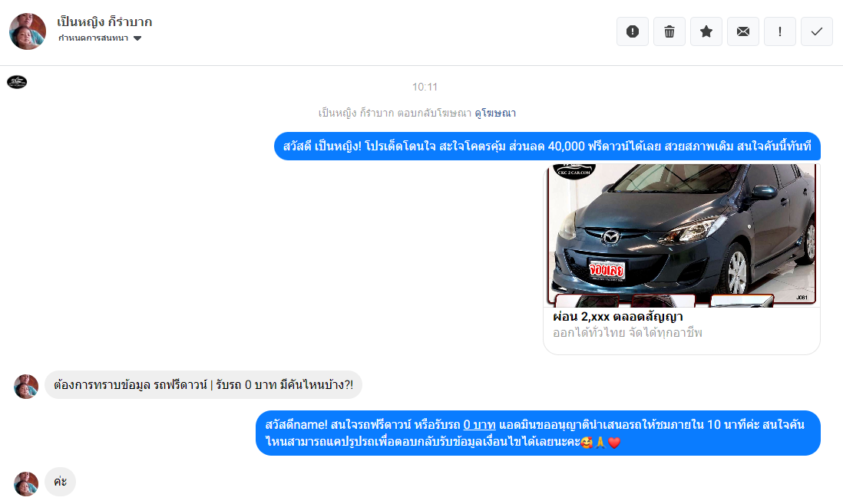This screenshot has height=504, width=843.
Task: Mark as unread with the envelope icon
Action: 743,31
